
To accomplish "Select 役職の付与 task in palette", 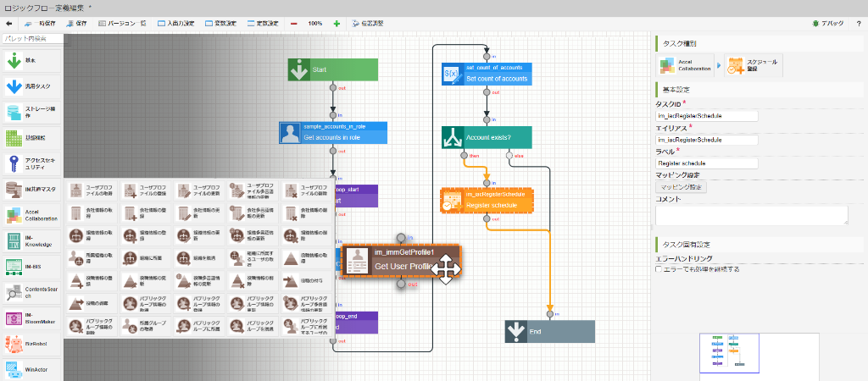I will point(307,281).
